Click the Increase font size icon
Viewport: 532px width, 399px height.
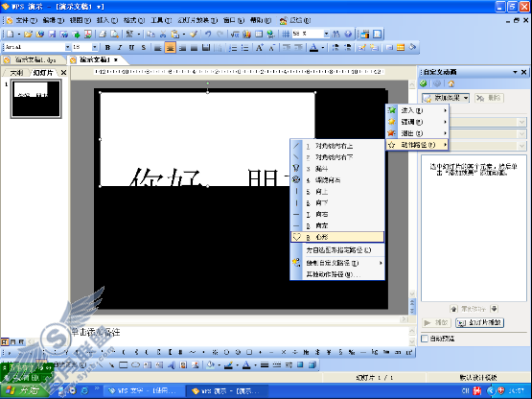pos(259,48)
